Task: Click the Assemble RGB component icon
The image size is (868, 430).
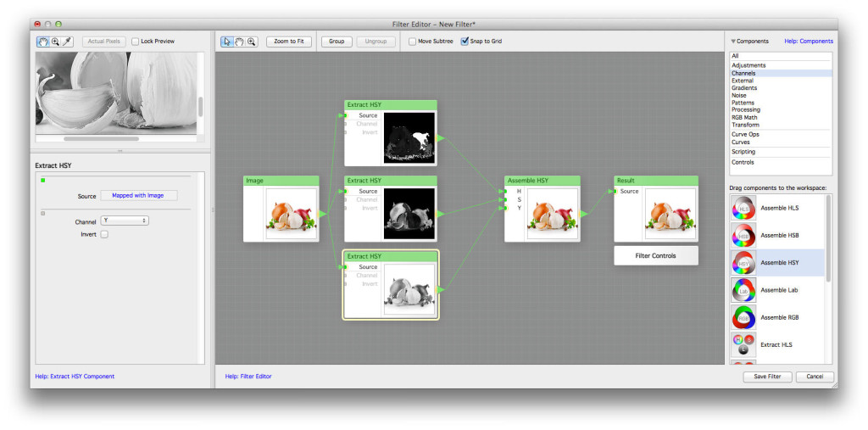Action: point(743,317)
